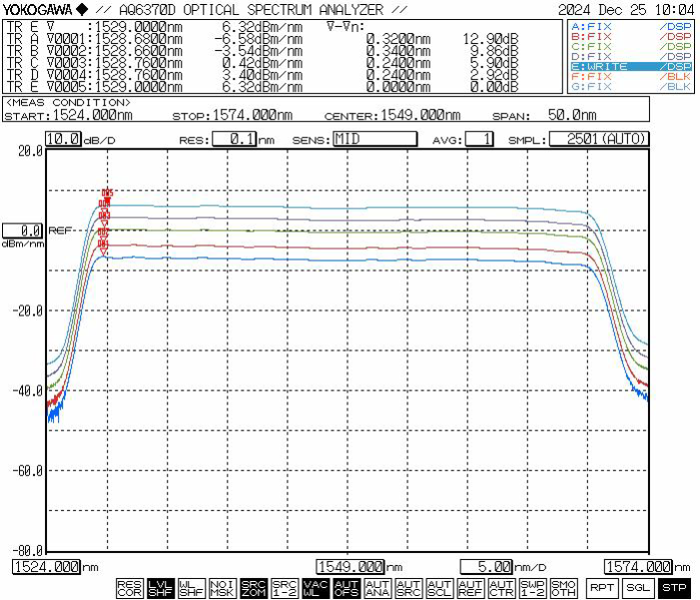Click the SWP 1-2 sweep icon

coord(532,588)
